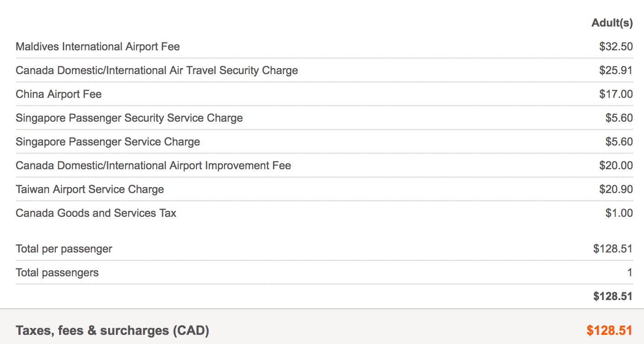Select Singapore Passenger Security Service Charge
Viewport: 644px width, 344px height.
tap(129, 118)
